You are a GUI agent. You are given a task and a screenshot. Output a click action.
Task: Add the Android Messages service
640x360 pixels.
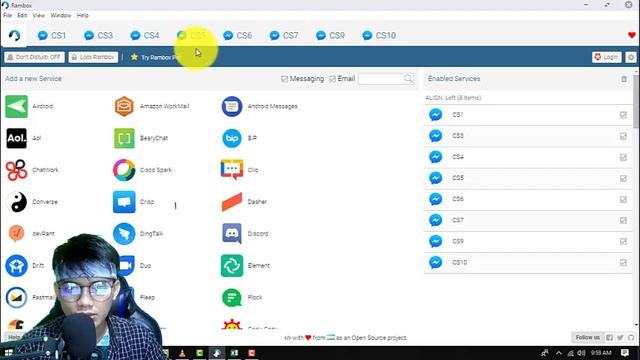232,106
